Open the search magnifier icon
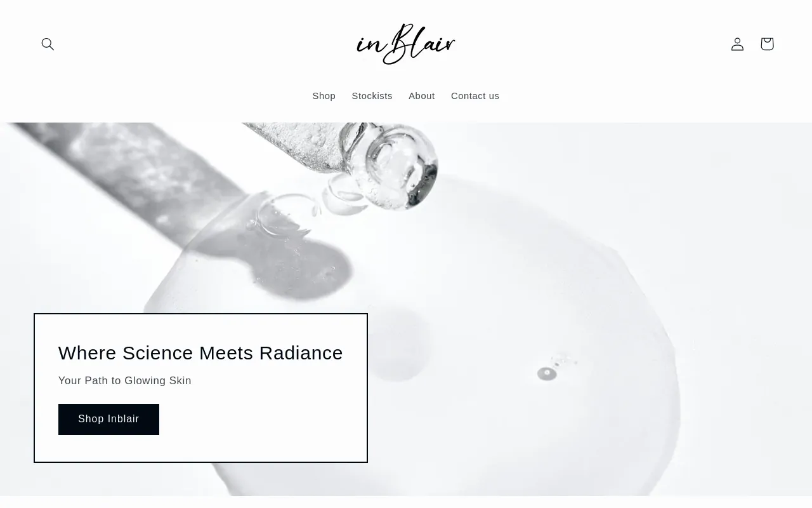The image size is (812, 508). tap(48, 44)
